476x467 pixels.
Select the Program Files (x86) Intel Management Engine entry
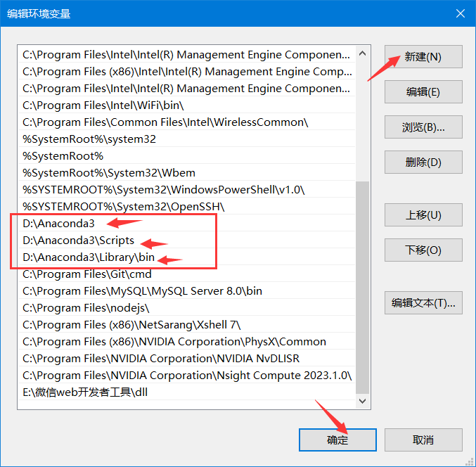tap(186, 72)
